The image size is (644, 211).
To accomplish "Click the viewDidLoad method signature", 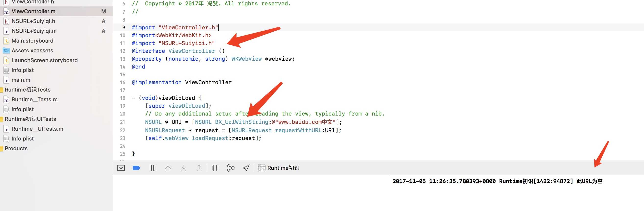I will (166, 98).
